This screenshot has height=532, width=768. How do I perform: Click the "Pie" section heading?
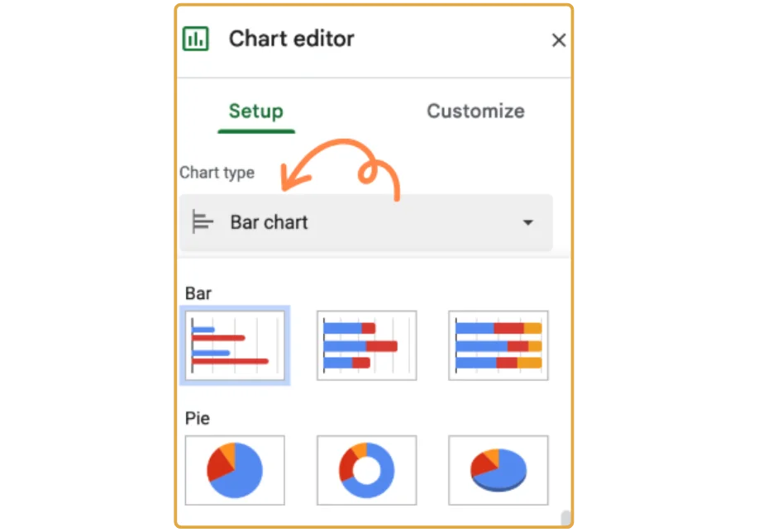tap(198, 418)
